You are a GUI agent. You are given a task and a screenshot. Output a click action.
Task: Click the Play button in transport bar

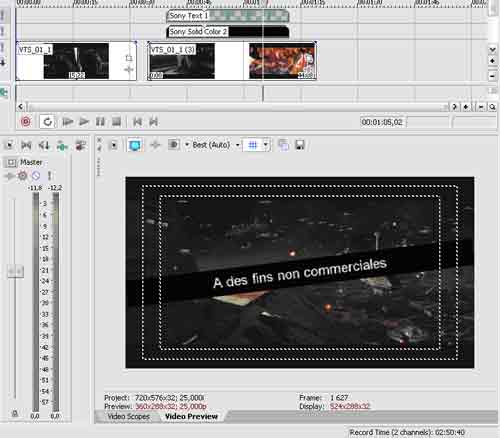click(84, 122)
